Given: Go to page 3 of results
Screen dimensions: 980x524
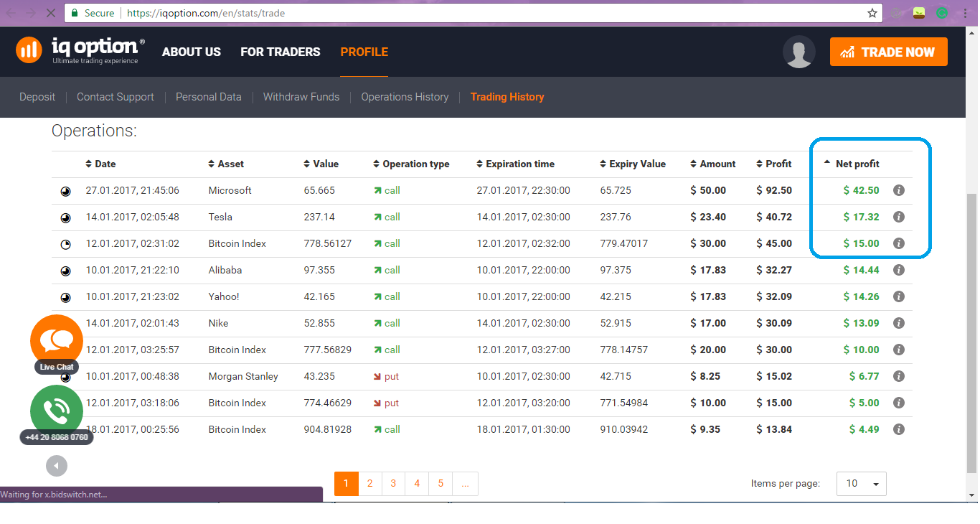Looking at the screenshot, I should tap(393, 484).
